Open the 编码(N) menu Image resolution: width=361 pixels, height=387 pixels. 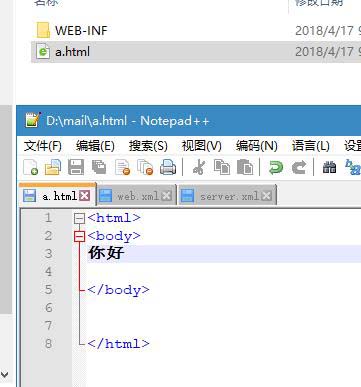click(x=257, y=146)
